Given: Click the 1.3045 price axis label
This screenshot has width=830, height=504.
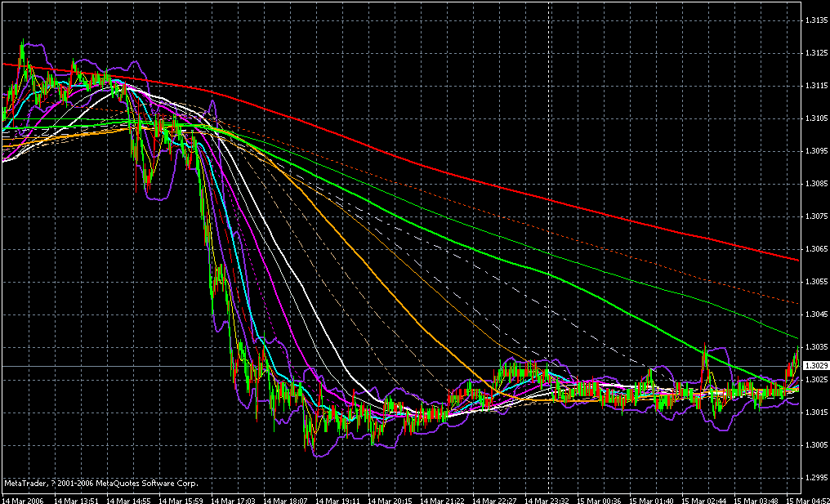Looking at the screenshot, I should pos(816,314).
